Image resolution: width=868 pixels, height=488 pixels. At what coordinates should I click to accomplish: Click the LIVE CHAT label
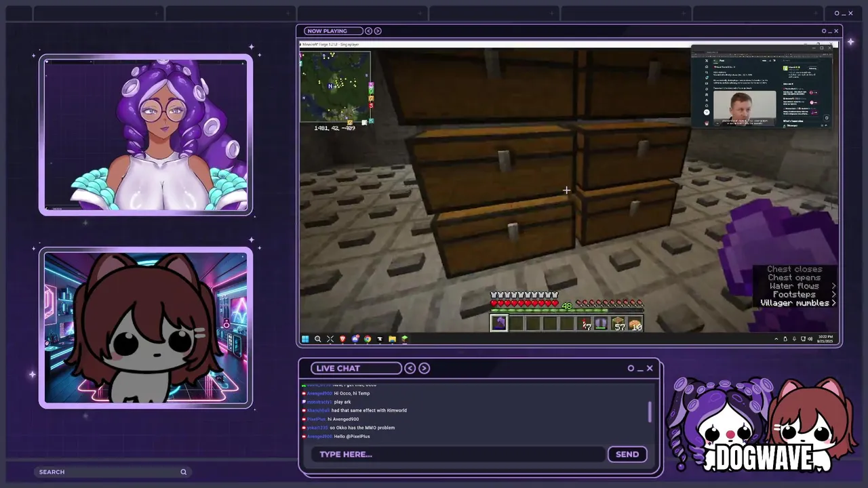point(338,368)
